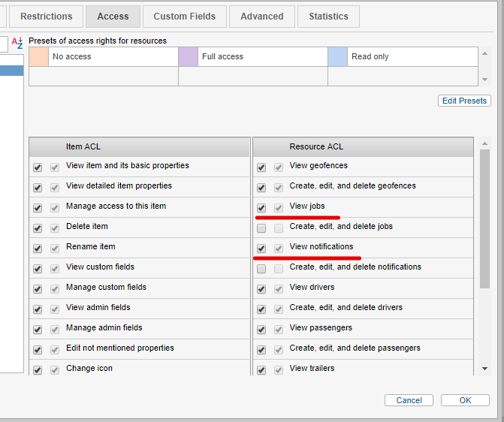Open the Custom Fields tab
The image size is (504, 422).
pyautogui.click(x=184, y=16)
